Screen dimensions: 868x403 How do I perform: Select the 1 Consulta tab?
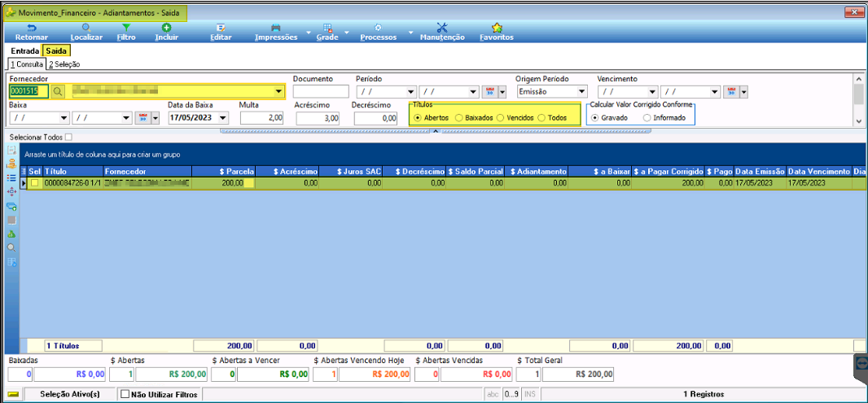tap(26, 64)
